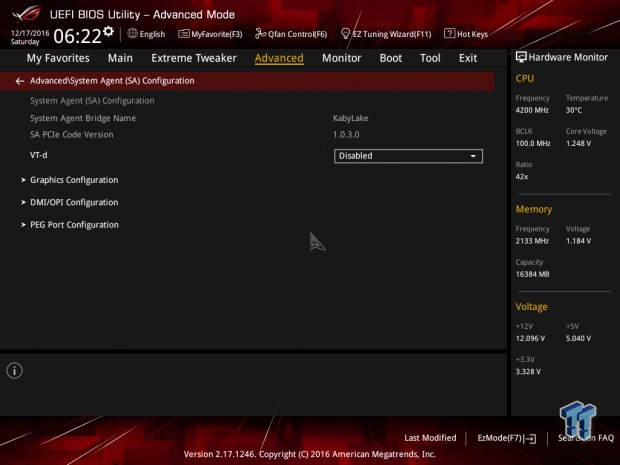Click the Advanced\System Agent breadcrumb text
Image resolution: width=620 pixels, height=465 pixels.
pyautogui.click(x=112, y=81)
